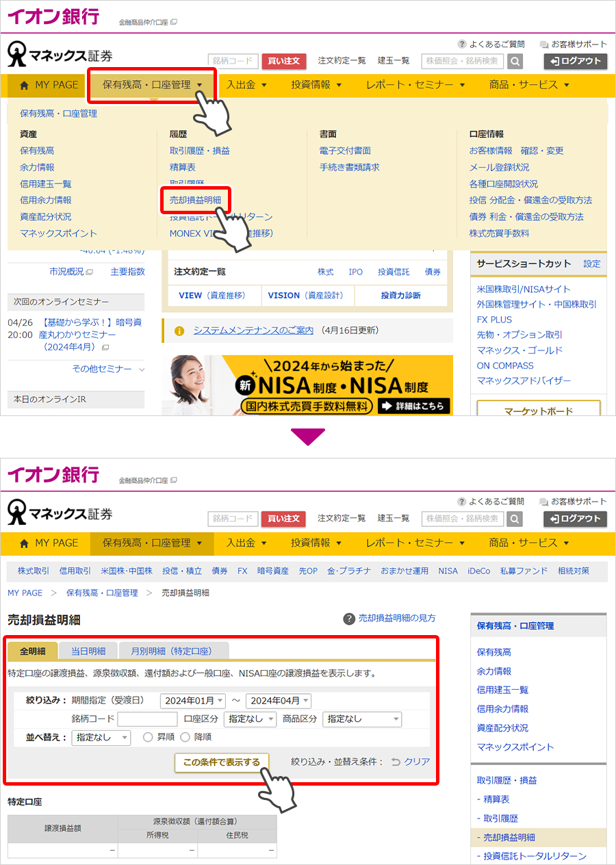The width and height of the screenshot is (616, 865).
Task: Select the 昇順 radio button
Action: click(x=147, y=738)
